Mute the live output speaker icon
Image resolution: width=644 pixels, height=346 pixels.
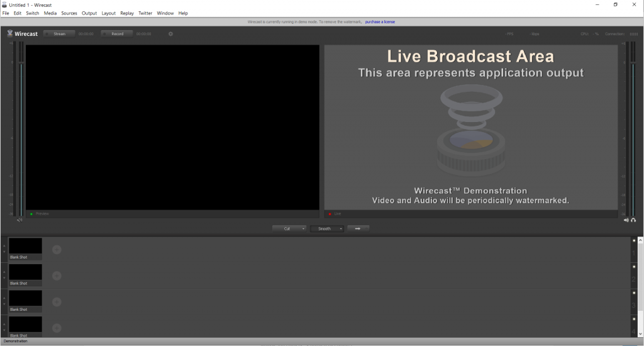coord(626,220)
